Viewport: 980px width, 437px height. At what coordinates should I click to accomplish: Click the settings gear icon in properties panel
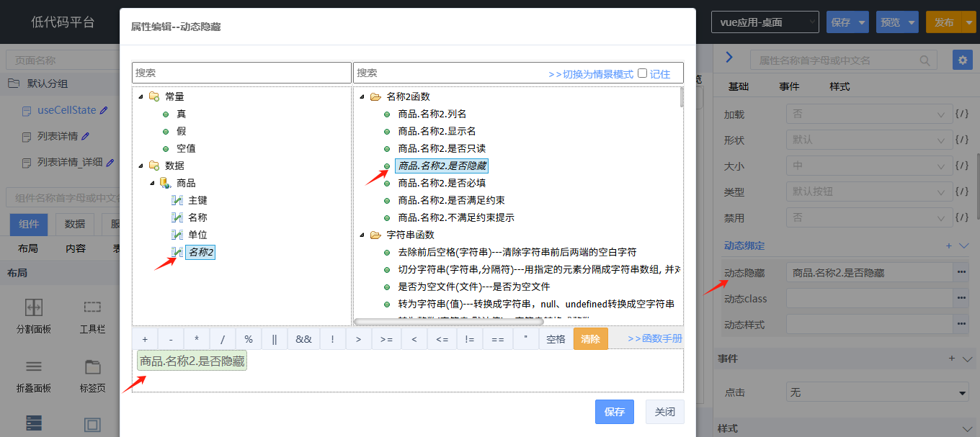tap(962, 60)
